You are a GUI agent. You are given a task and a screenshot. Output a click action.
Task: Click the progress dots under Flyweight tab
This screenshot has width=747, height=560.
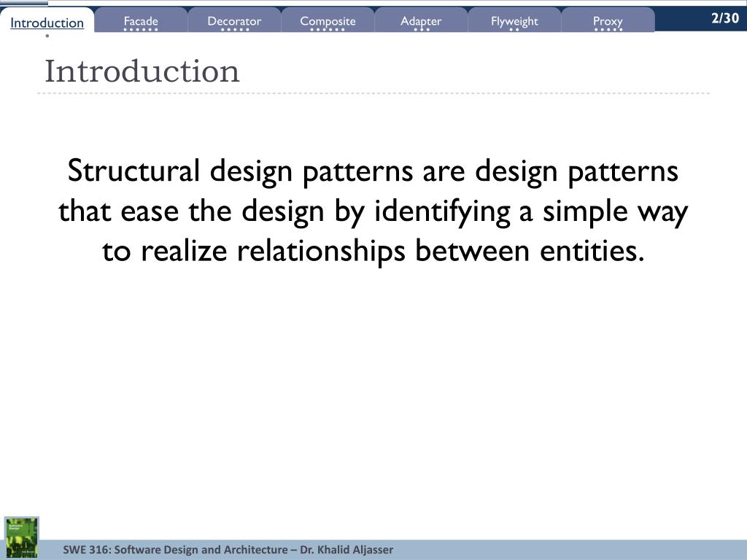[x=514, y=29]
